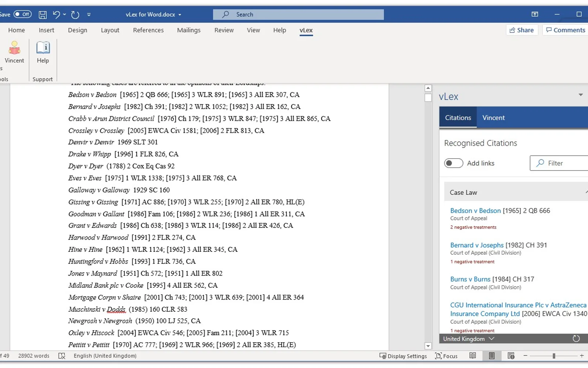
Task: Click the zoom in plus button
Action: click(x=582, y=355)
